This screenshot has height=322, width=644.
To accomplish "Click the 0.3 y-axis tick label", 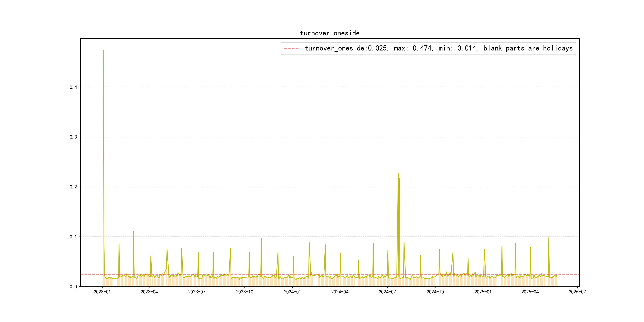I will (x=73, y=137).
